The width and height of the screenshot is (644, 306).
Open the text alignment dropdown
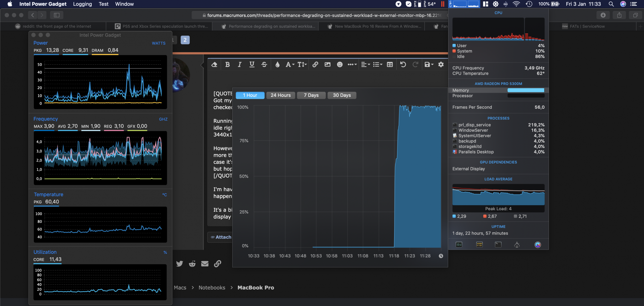click(365, 64)
